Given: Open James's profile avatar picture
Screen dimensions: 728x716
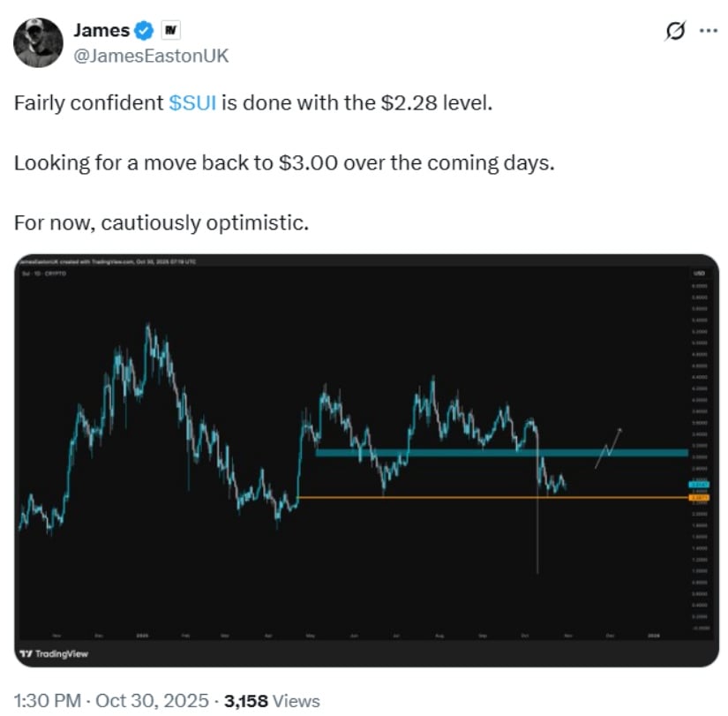Looking at the screenshot, I should [x=39, y=41].
